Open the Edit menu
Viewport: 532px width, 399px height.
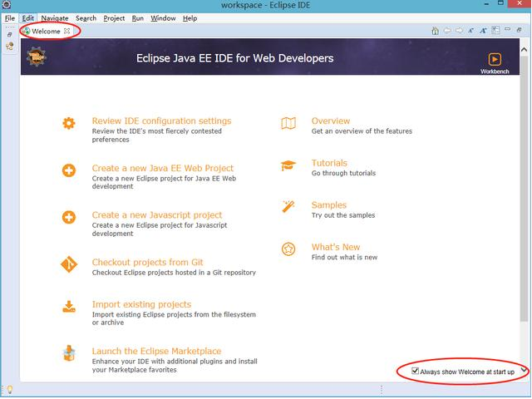click(27, 18)
